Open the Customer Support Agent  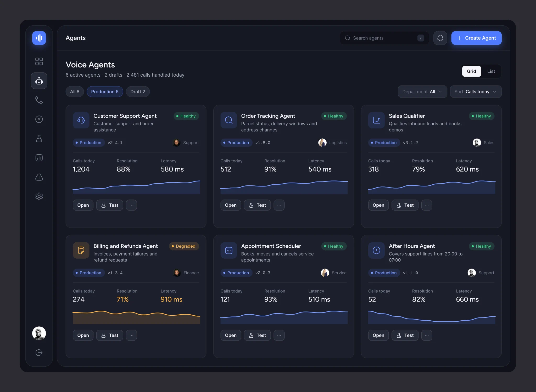click(x=83, y=205)
